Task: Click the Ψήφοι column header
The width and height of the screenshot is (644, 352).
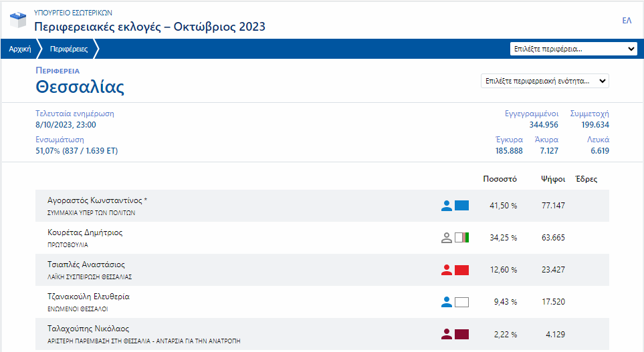Action: point(553,179)
